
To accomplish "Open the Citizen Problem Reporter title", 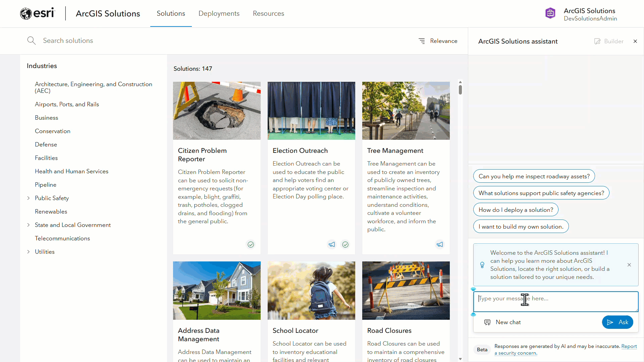I will click(202, 155).
